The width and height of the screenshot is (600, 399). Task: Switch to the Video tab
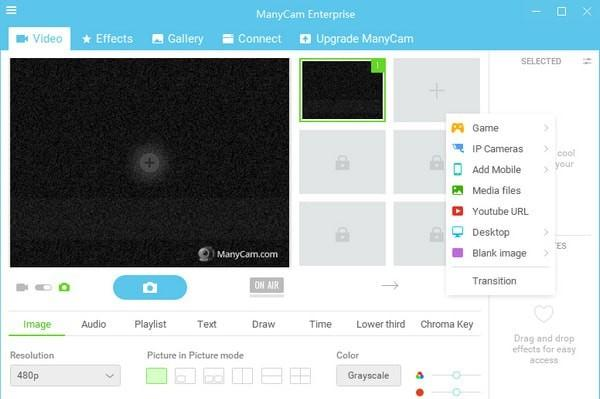tap(39, 39)
